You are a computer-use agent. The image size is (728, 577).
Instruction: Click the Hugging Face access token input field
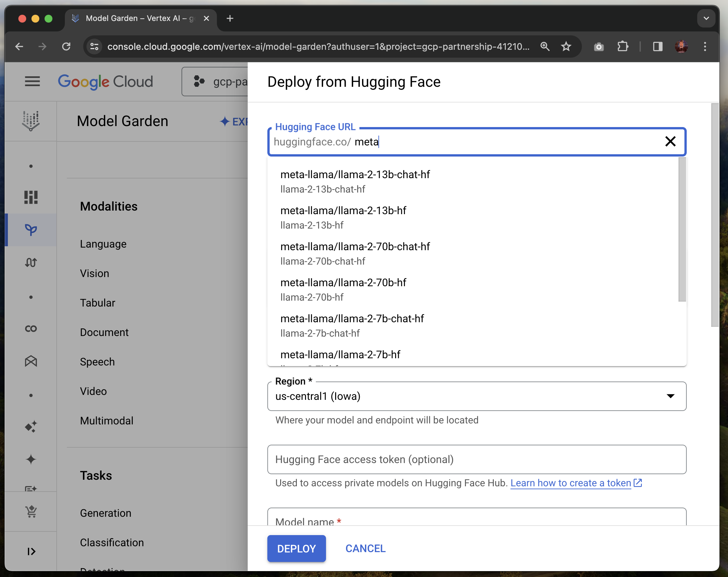tap(476, 459)
